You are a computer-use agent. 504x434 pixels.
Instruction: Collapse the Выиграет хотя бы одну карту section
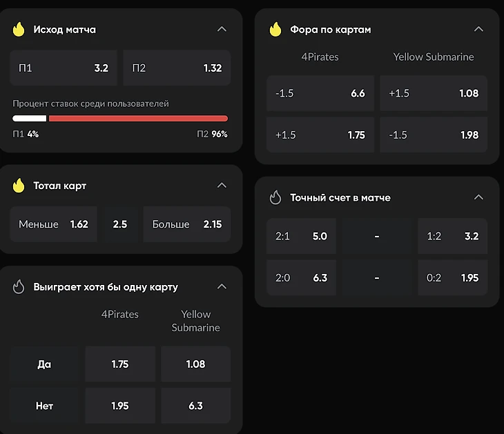pyautogui.click(x=222, y=286)
